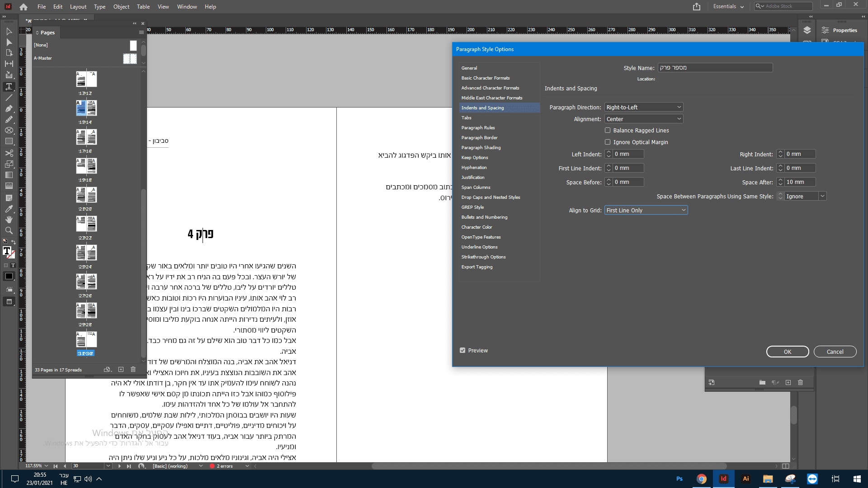The image size is (868, 488).
Task: Open the Pages panel menu icon
Action: (x=141, y=33)
